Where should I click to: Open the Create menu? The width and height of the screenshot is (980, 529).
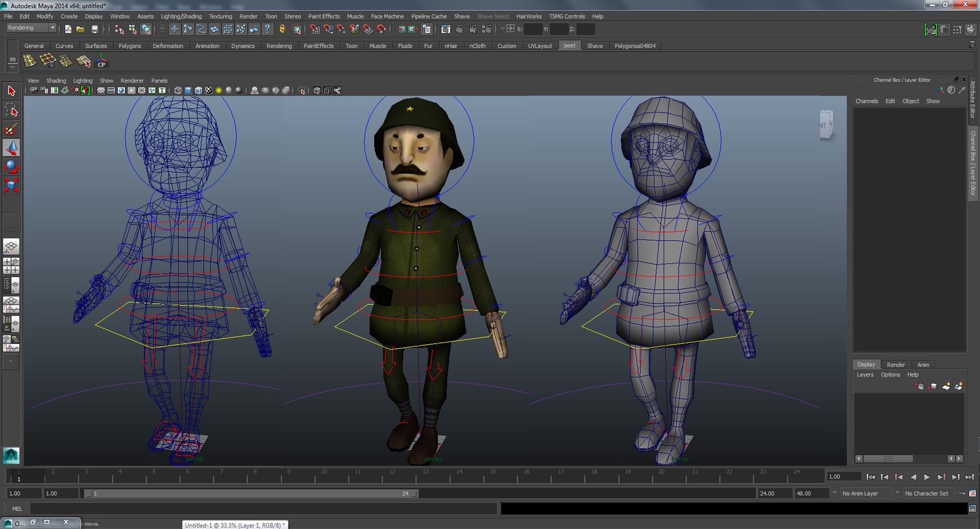(x=69, y=16)
